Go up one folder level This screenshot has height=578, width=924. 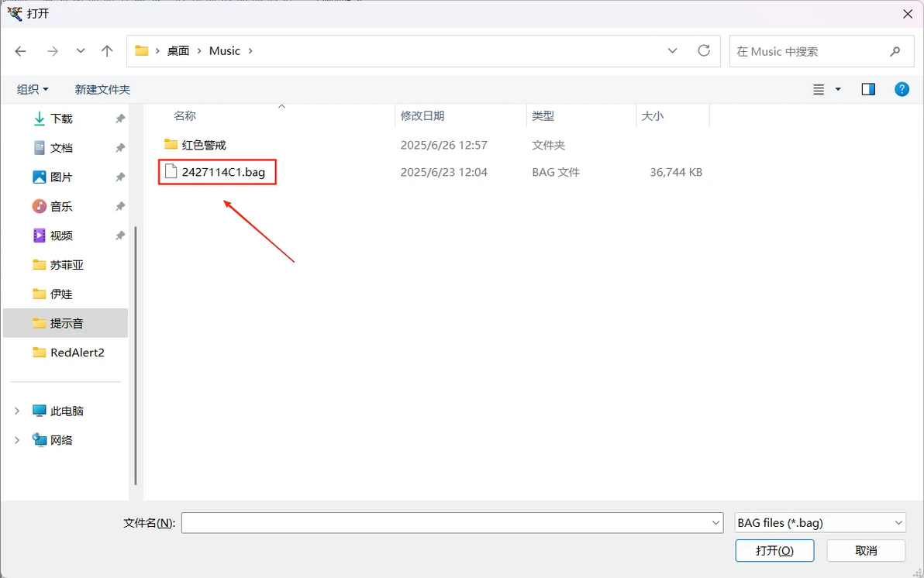pos(107,51)
